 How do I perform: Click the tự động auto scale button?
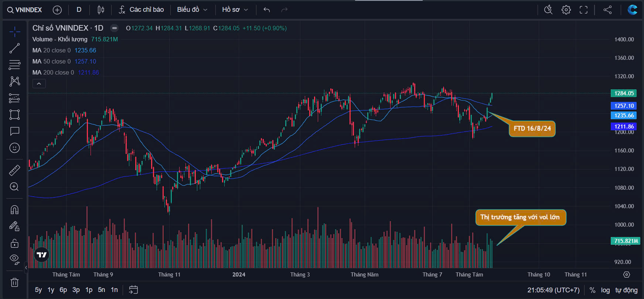[626, 290]
